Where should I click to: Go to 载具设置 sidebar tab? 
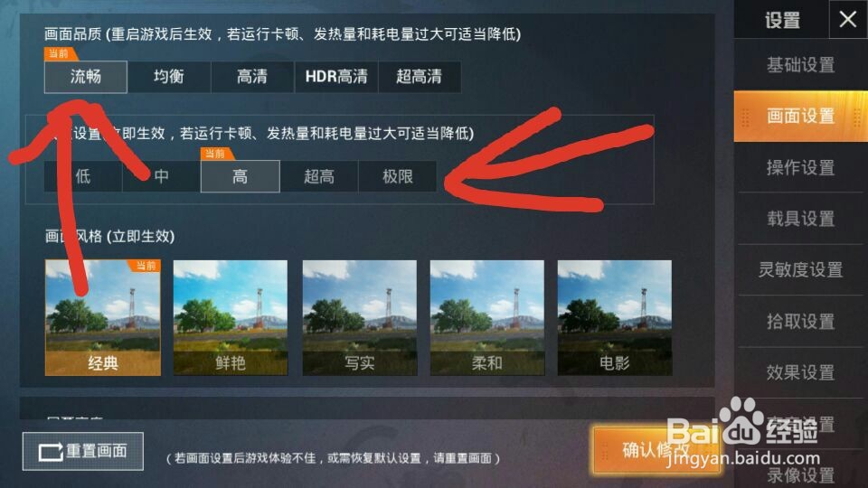click(800, 219)
